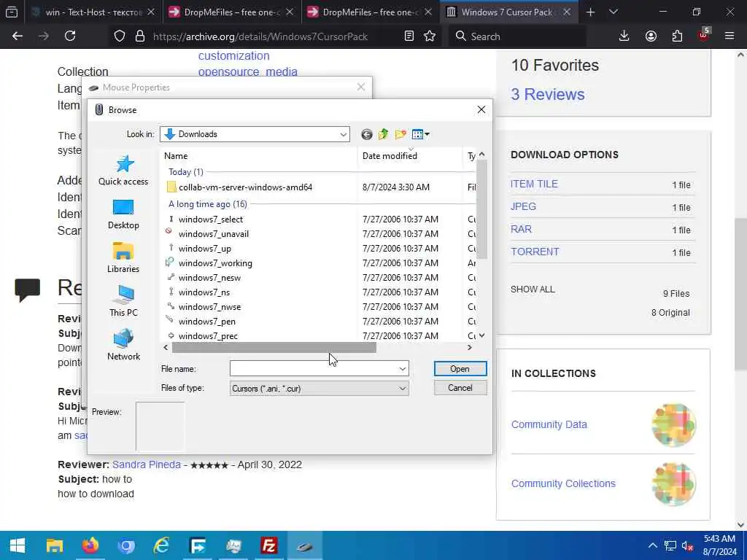The height and width of the screenshot is (560, 747).
Task: Select the windows7_pen cursor file
Action: click(x=201, y=322)
